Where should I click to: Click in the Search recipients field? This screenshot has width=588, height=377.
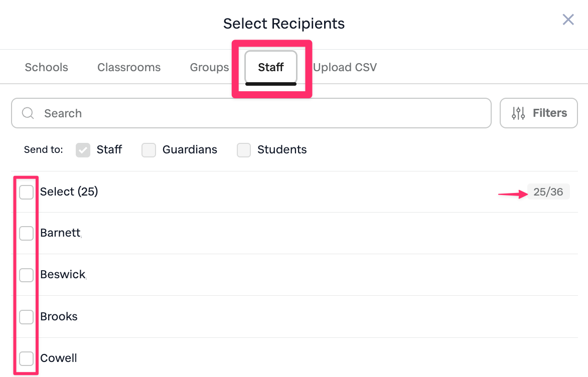click(x=251, y=113)
